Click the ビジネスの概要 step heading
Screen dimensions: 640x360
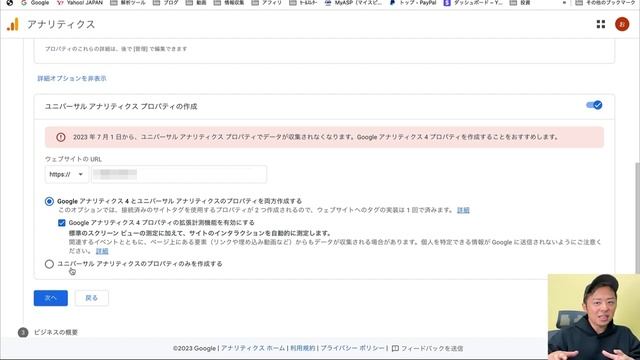pyautogui.click(x=56, y=332)
